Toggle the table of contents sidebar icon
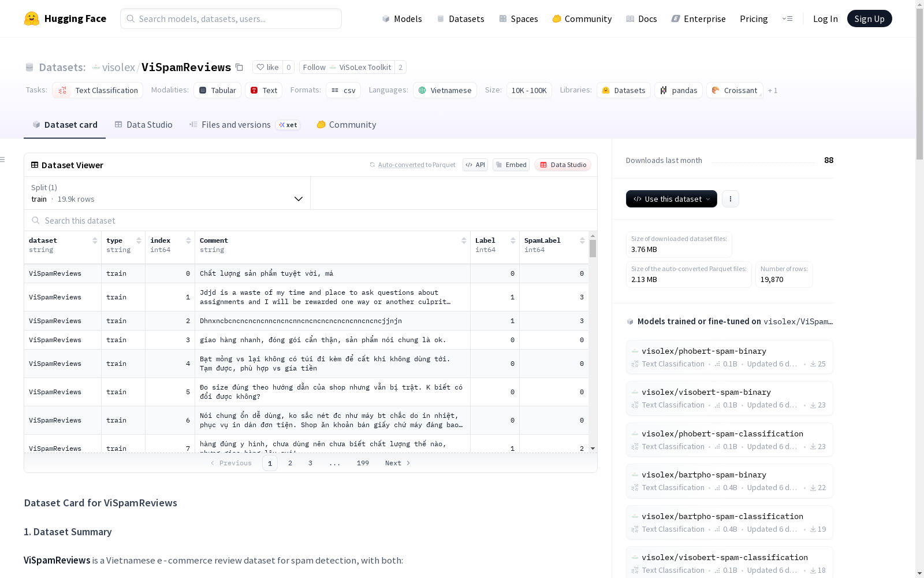Screen dimensions: 924x578 [3, 160]
